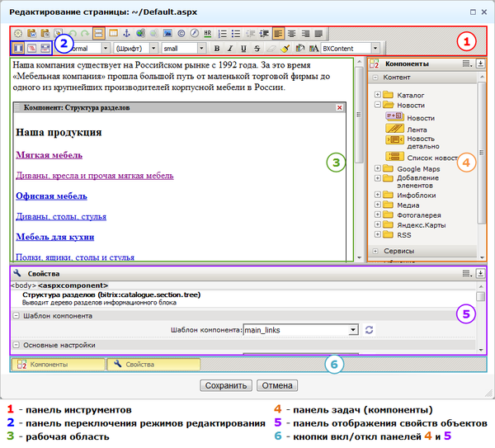This screenshot has width=495, height=448.
Task: Open editor settings gear icon
Action: [x=18, y=33]
